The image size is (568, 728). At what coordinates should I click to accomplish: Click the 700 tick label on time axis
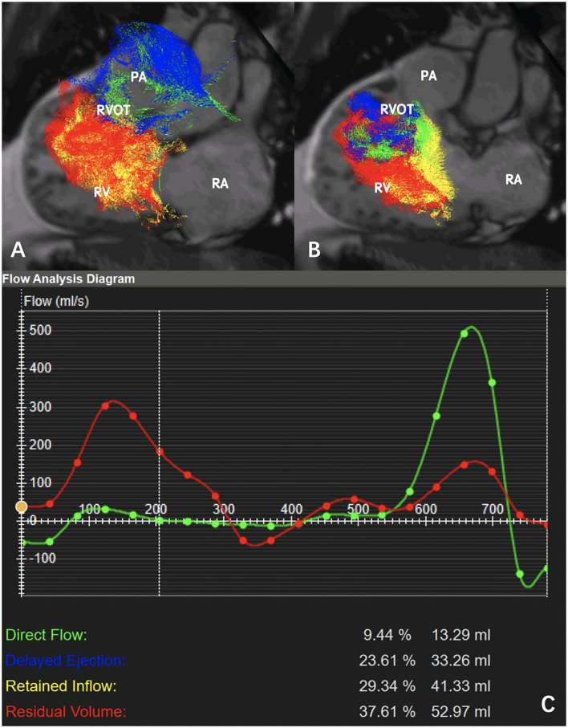coord(493,509)
